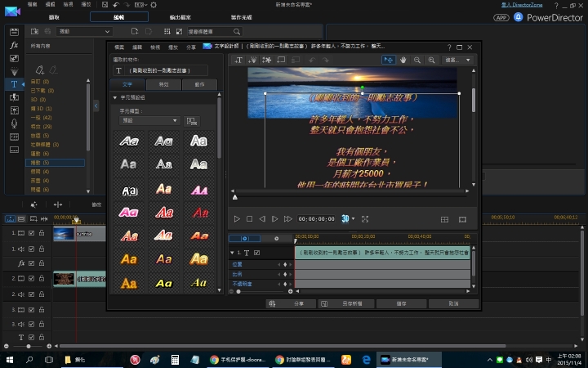Screen dimensions: 588x368
Task: Open library category filter dropdown
Action: [x=83, y=32]
